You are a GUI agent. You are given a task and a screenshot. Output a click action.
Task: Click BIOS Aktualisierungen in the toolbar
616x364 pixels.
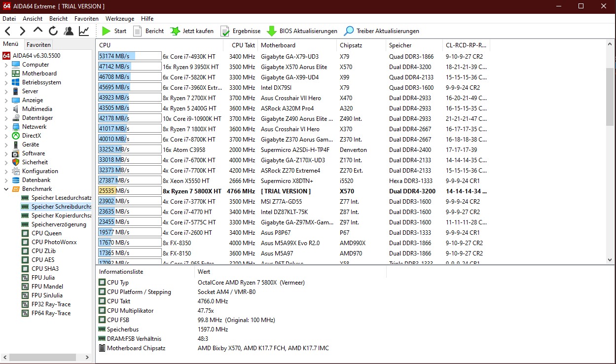pos(302,31)
